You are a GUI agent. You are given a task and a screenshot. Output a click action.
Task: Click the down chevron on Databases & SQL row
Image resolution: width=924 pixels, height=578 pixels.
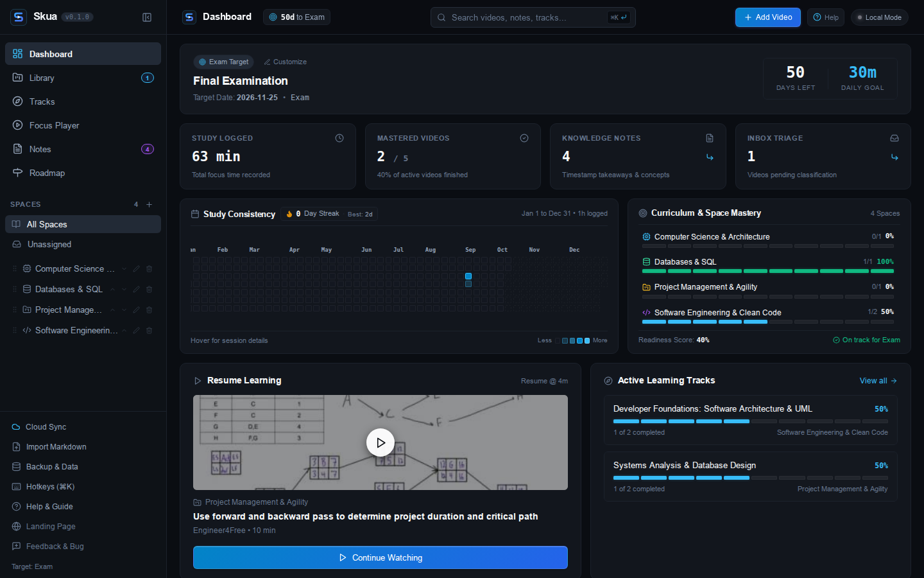pos(124,290)
